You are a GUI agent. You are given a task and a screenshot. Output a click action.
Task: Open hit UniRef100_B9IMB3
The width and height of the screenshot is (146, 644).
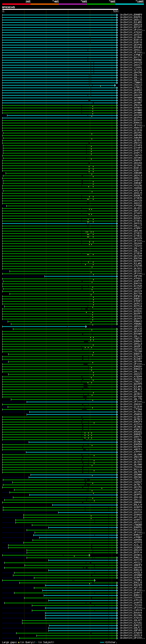131,442
